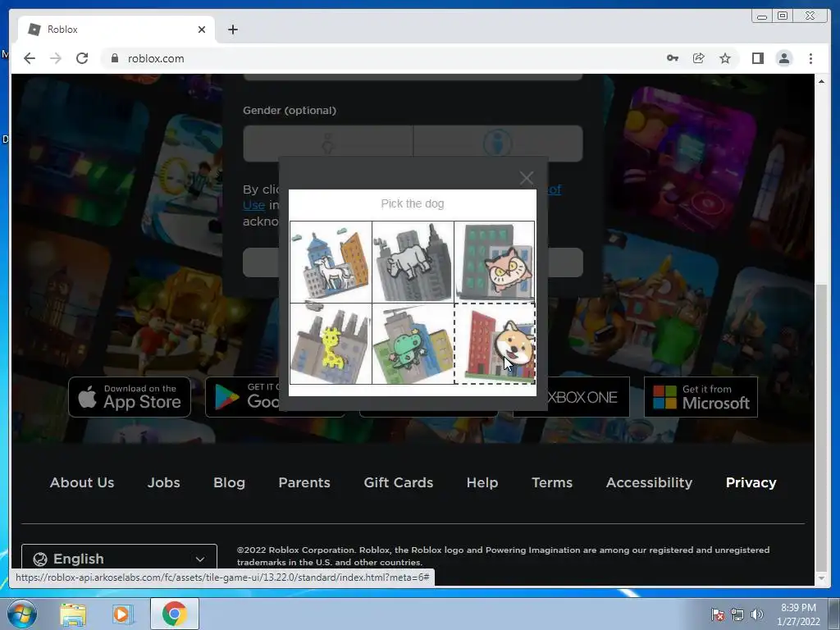Viewport: 840px width, 630px height.
Task: Click the Action Center flag tray icon
Action: (x=717, y=614)
